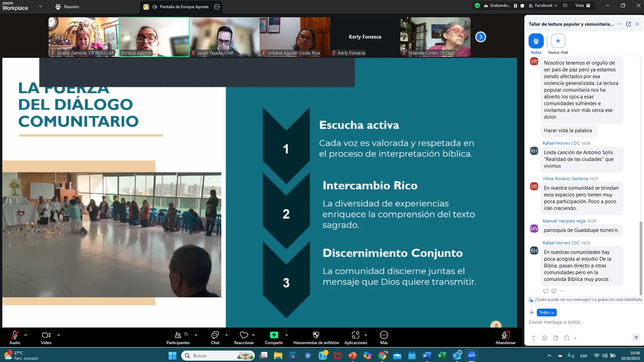Open the Vista view menu

click(x=582, y=6)
